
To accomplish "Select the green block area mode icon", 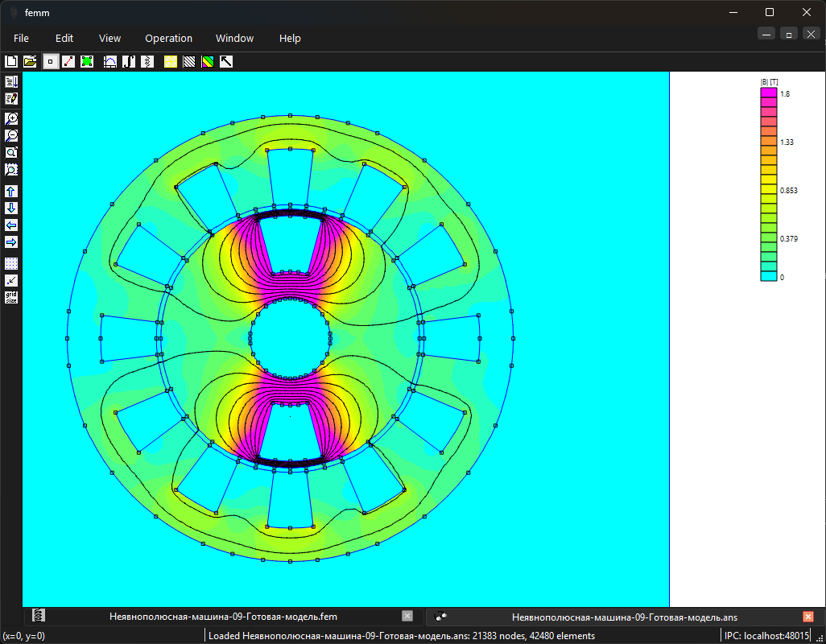I will [87, 62].
